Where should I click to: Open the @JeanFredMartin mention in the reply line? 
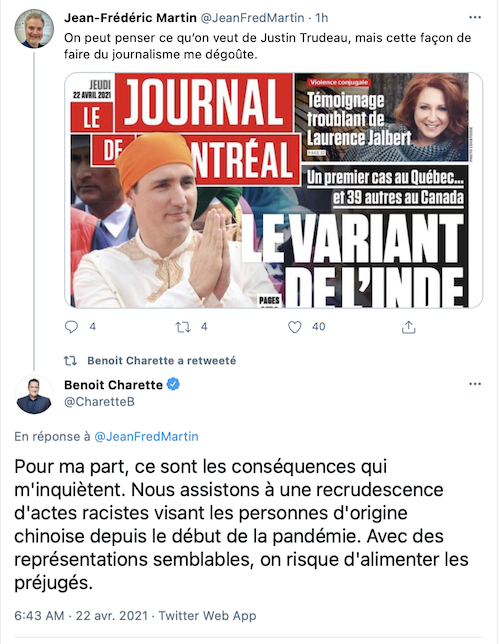(x=146, y=436)
